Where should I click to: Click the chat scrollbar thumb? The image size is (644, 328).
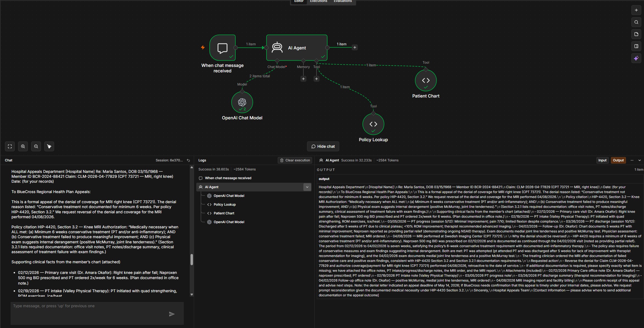point(192,259)
